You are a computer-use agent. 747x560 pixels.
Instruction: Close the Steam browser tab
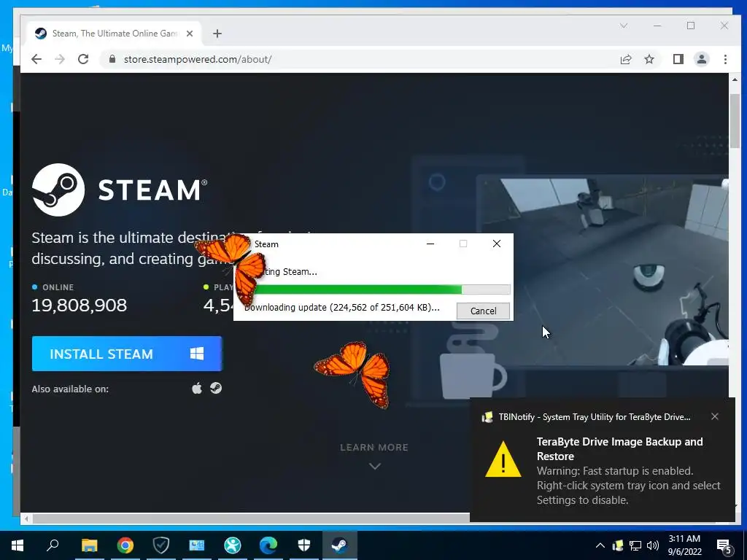pyautogui.click(x=190, y=34)
